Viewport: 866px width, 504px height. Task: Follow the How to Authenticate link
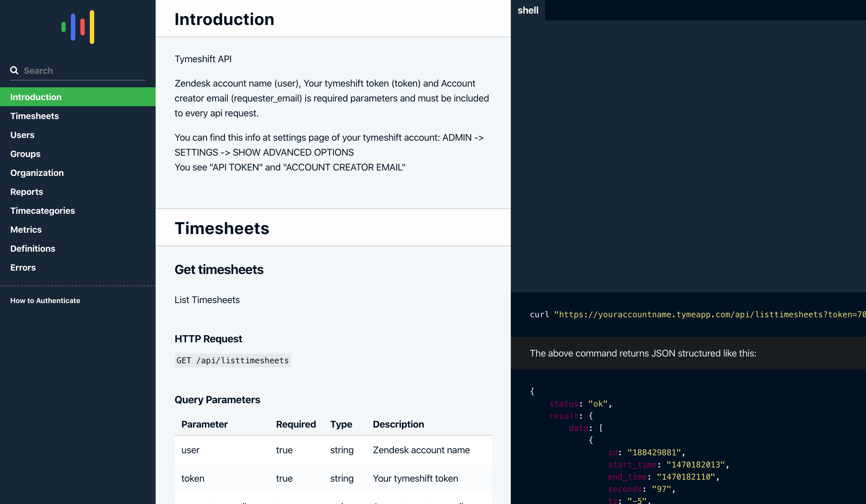pyautogui.click(x=45, y=300)
